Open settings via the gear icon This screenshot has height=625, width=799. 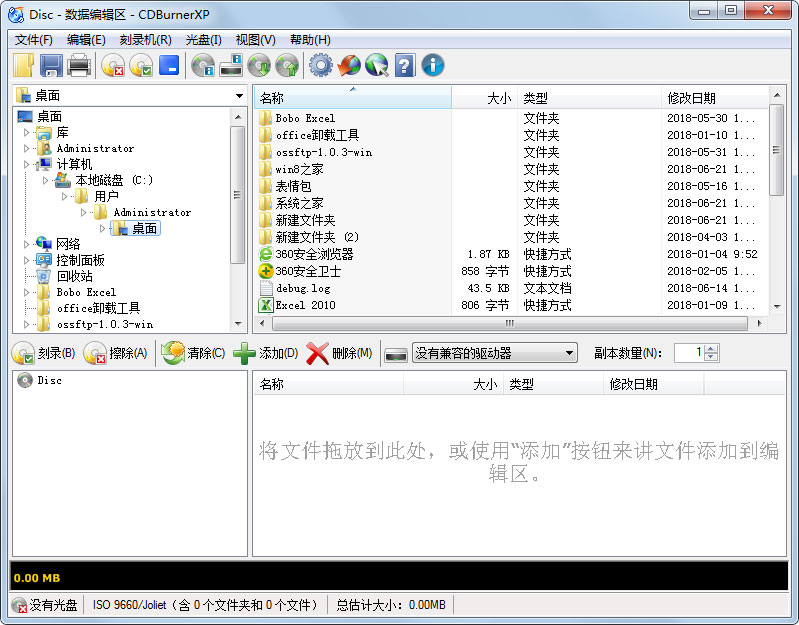click(320, 66)
